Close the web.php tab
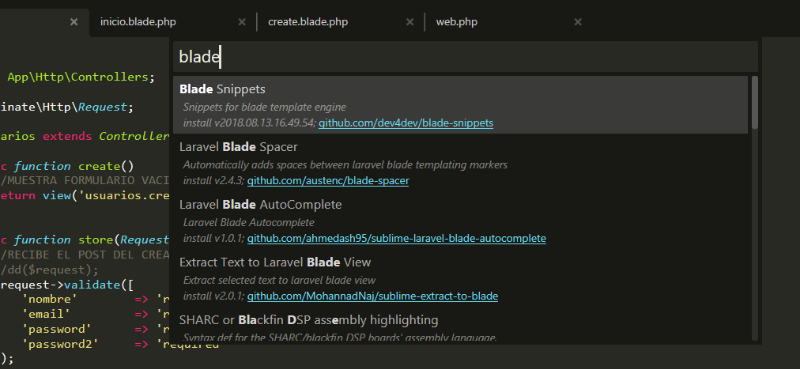800x369 pixels. click(x=578, y=22)
